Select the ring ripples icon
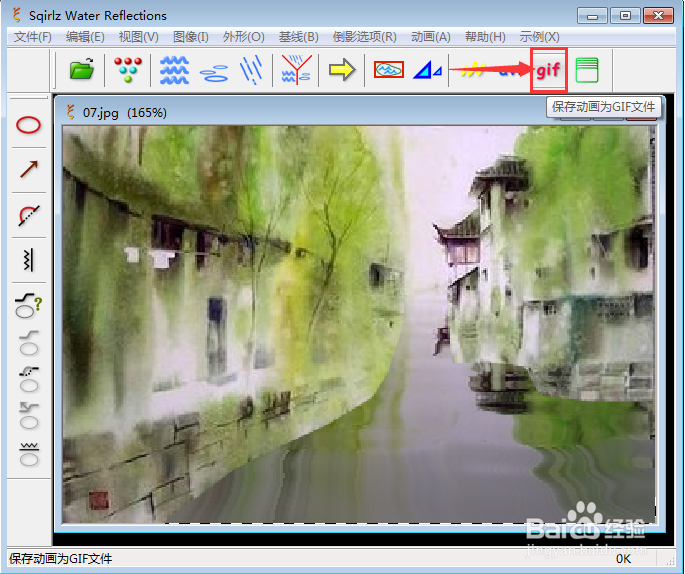This screenshot has width=685, height=574. click(214, 73)
